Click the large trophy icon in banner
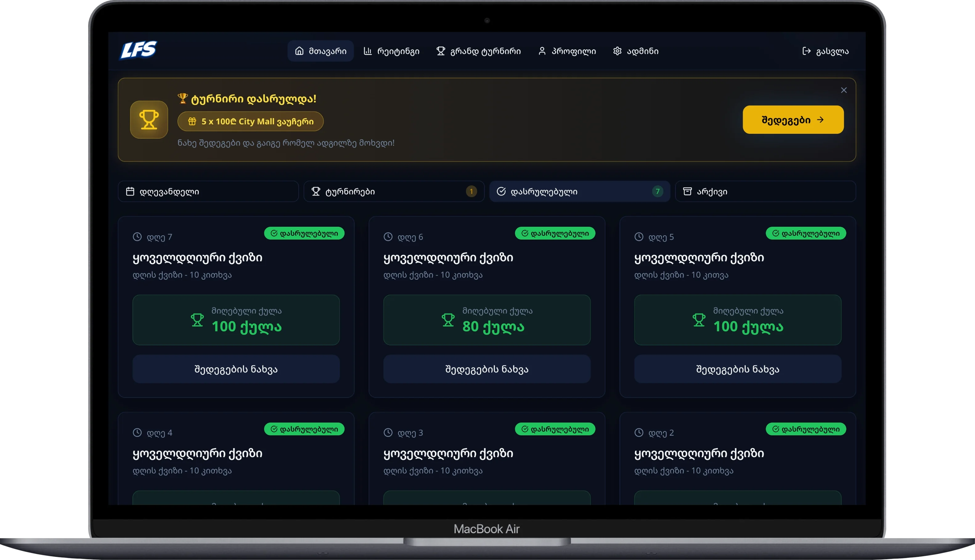Viewport: 975px width, 560px height. pyautogui.click(x=149, y=120)
